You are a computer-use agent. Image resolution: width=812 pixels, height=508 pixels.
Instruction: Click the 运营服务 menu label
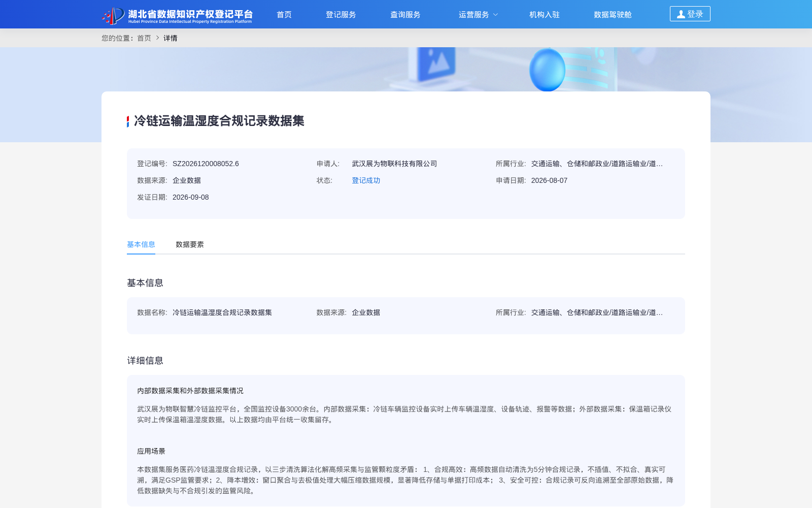(x=474, y=15)
